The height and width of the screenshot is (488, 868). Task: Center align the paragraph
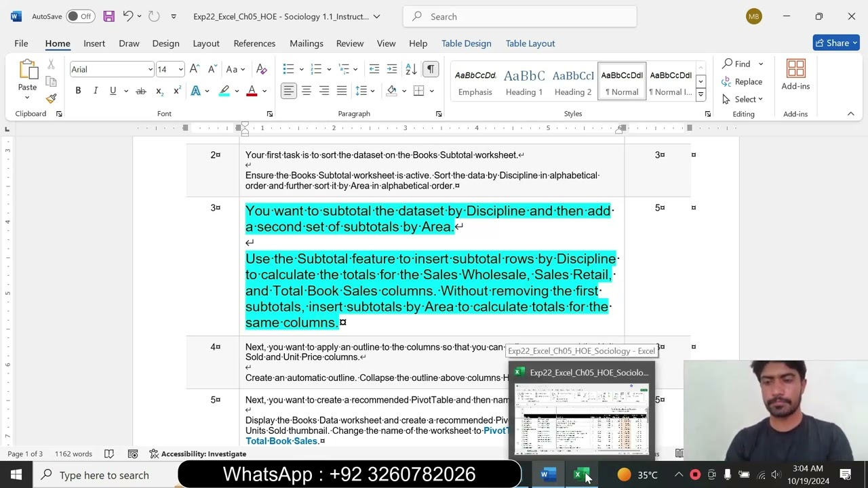pyautogui.click(x=307, y=91)
